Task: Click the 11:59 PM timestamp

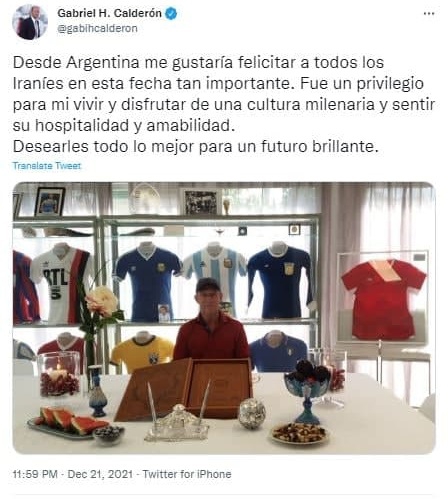Action: click(35, 474)
